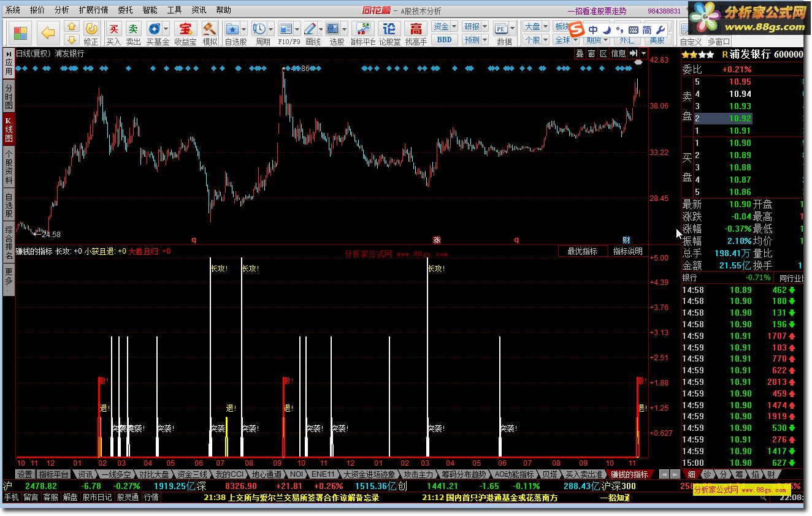Click the four-colored home squares icon

[21, 33]
